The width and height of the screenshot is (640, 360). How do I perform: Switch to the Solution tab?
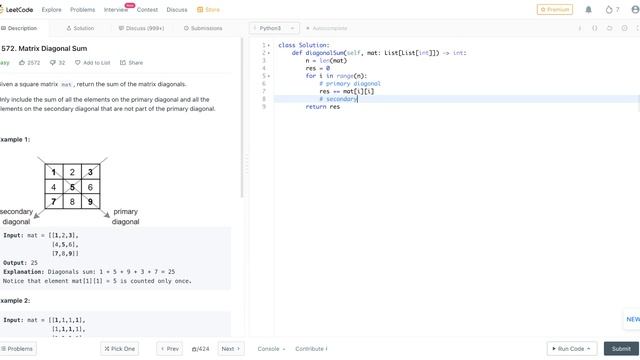pyautogui.click(x=80, y=28)
